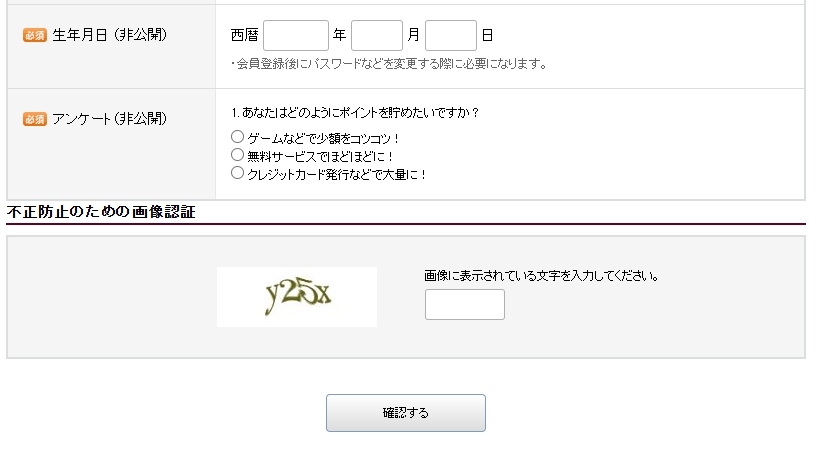Screen dimensions: 821x450
Task: Click ゲームなどで少額をコツコツ option label text
Action: (x=323, y=139)
